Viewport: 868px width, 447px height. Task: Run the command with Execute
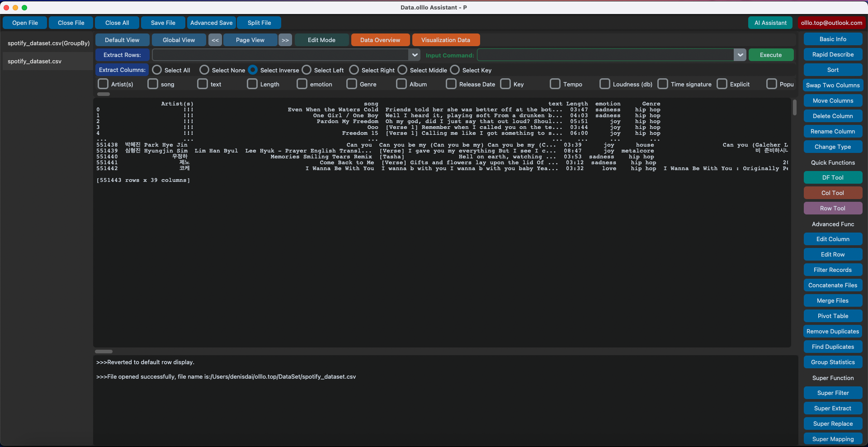coord(771,55)
